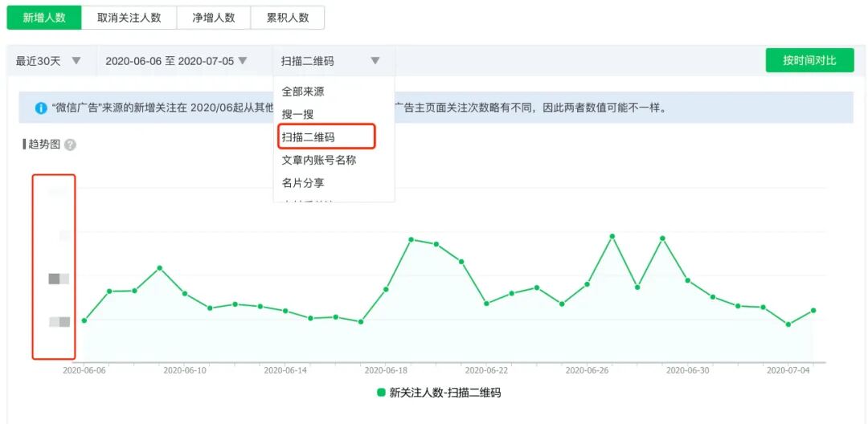Image resolution: width=868 pixels, height=424 pixels.
Task: Pick the highlighted 扫描二维码 option in list
Action: tap(308, 137)
